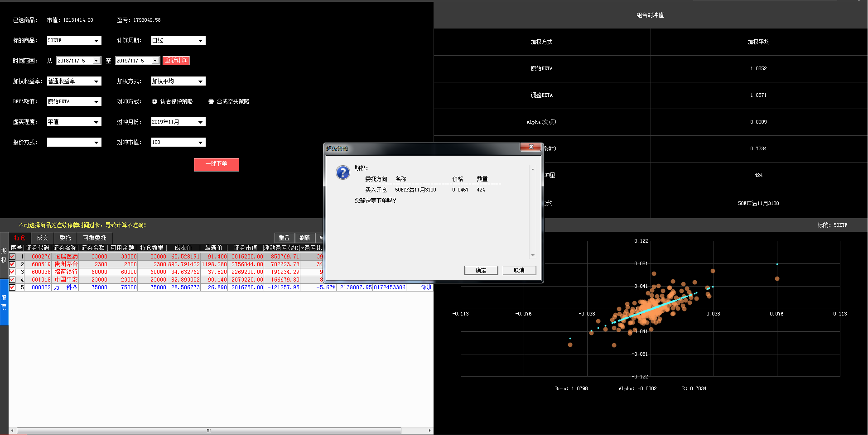Uncheck the 万科A row checkbox
868x435 pixels.
point(13,287)
